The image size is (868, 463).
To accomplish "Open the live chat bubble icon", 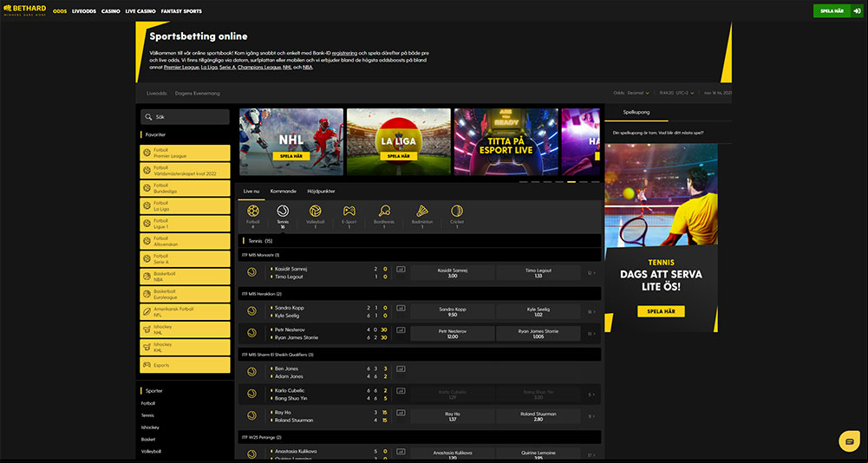I will click(x=849, y=440).
